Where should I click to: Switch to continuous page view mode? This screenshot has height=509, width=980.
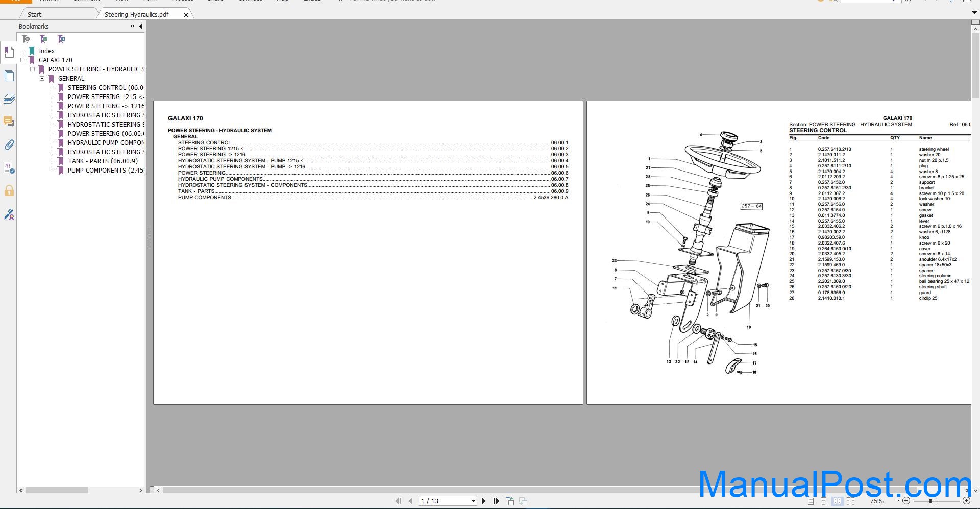click(x=823, y=501)
